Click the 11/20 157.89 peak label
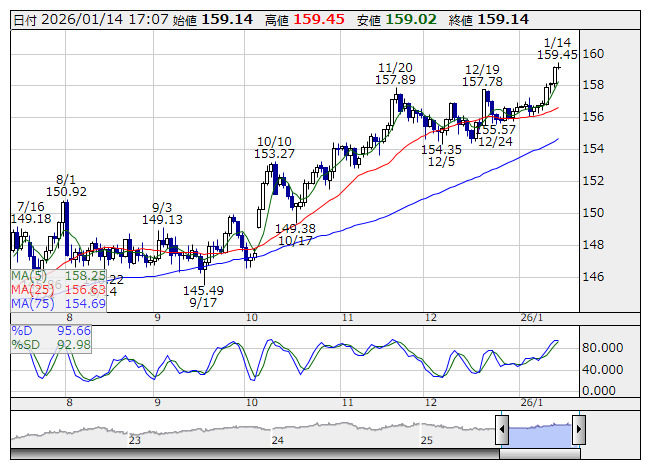The image size is (653, 470). (x=396, y=73)
